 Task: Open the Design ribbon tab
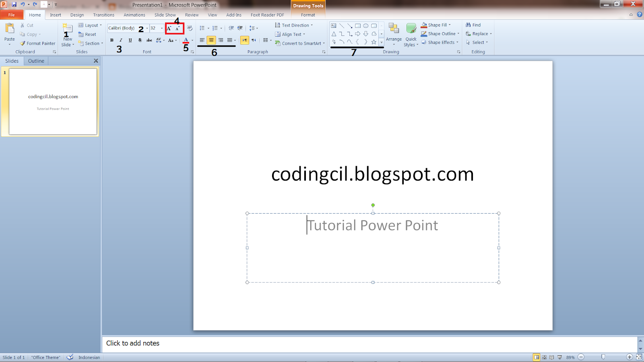(77, 15)
